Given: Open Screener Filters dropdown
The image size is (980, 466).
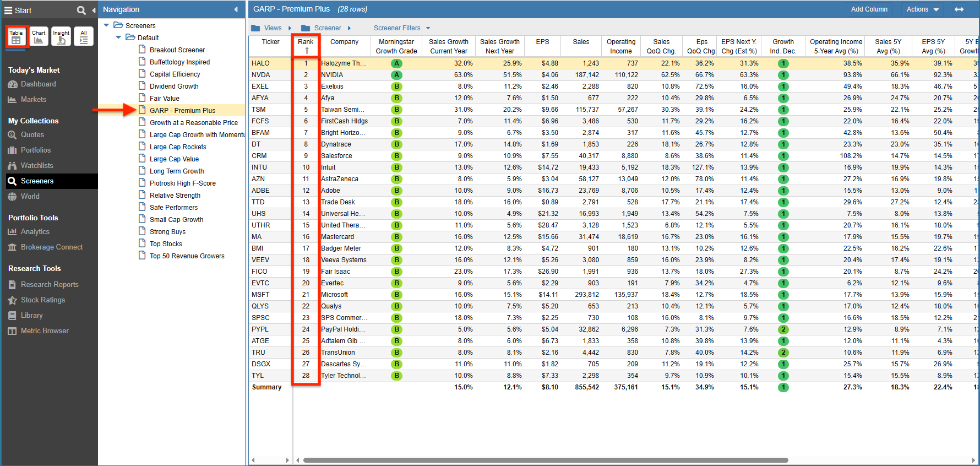Looking at the screenshot, I should 401,28.
